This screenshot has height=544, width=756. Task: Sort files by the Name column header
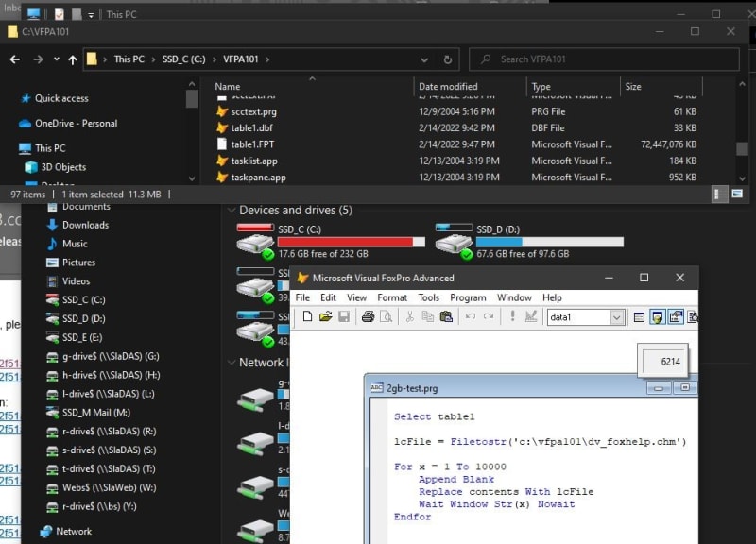[228, 86]
